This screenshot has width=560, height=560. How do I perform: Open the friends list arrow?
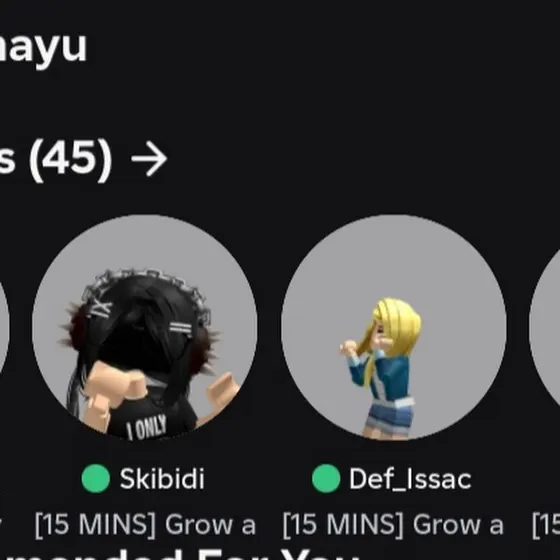[x=149, y=159]
